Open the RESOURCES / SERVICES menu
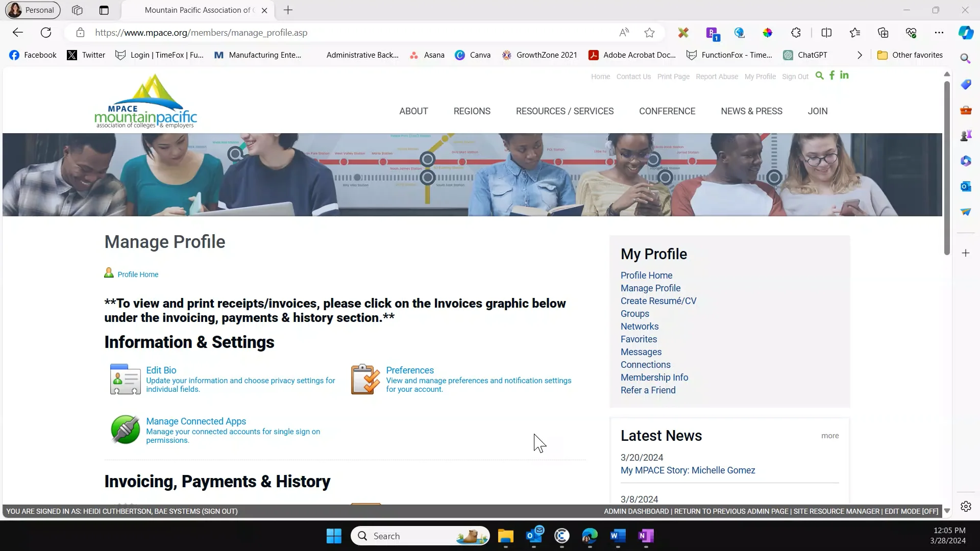This screenshot has width=980, height=551. [x=565, y=111]
